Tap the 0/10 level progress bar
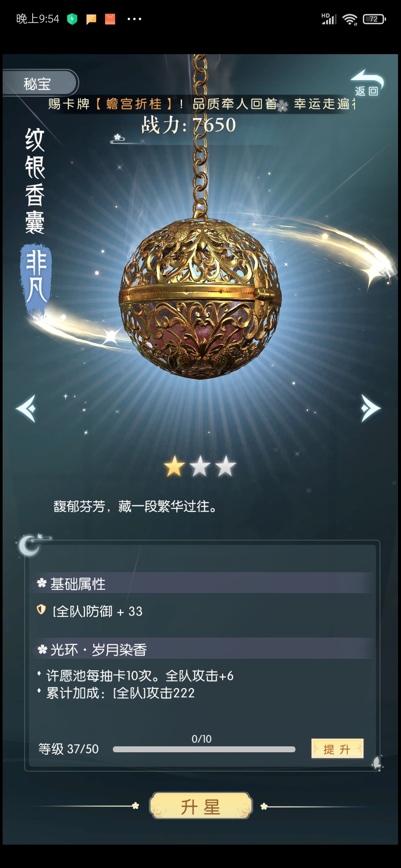Viewport: 401px width, 868px height. click(204, 749)
